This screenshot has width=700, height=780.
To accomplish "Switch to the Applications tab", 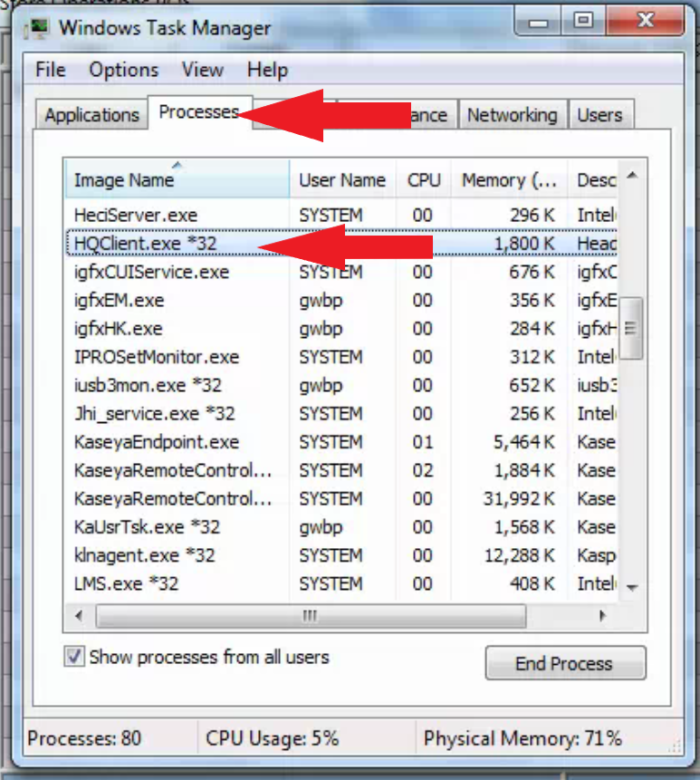I will pyautogui.click(x=92, y=115).
